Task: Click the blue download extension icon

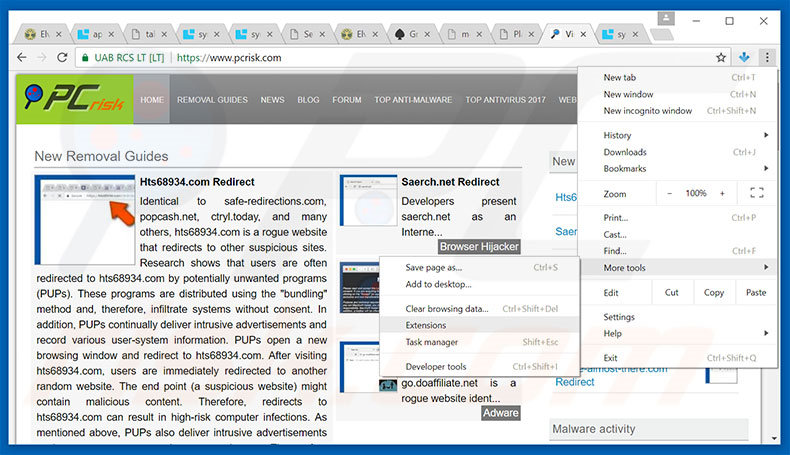Action: (744, 57)
